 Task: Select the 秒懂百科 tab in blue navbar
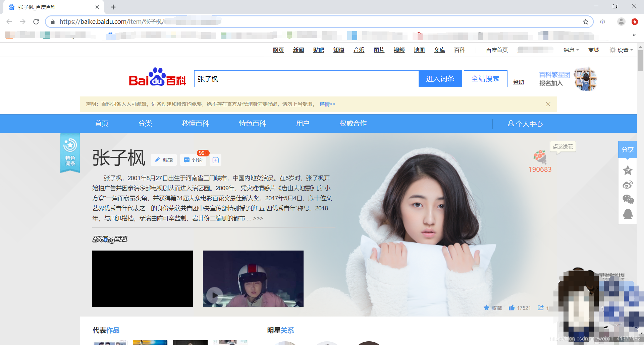click(195, 123)
